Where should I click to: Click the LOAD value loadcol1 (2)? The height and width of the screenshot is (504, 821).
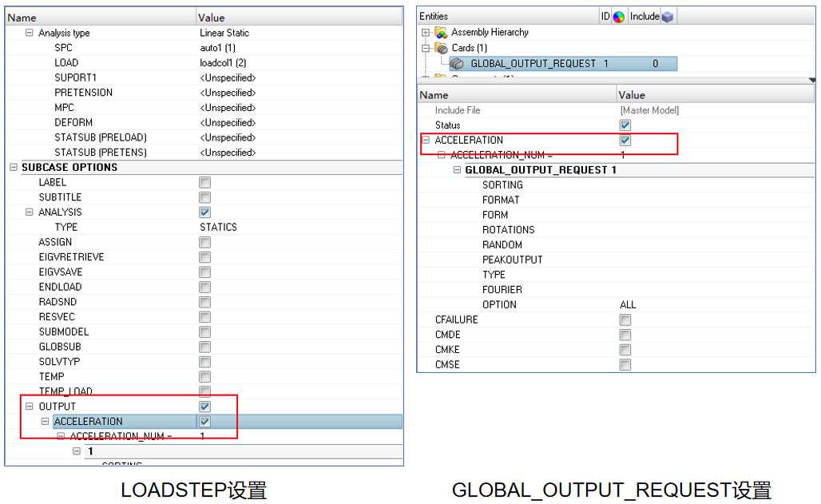pos(223,63)
